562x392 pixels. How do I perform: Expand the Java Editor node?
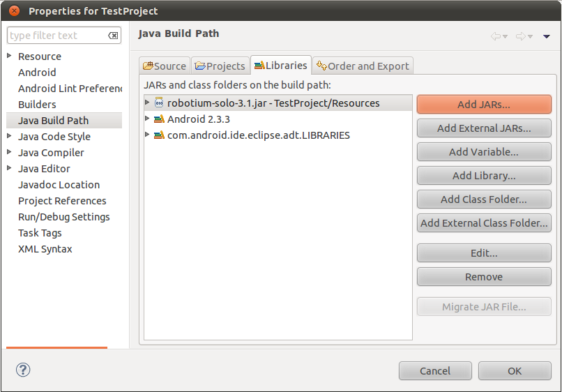pos(9,168)
